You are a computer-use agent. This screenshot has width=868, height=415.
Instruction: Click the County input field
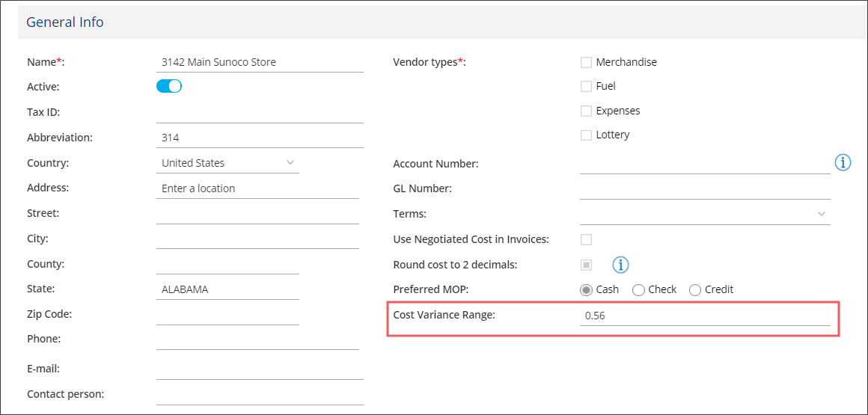pos(228,265)
